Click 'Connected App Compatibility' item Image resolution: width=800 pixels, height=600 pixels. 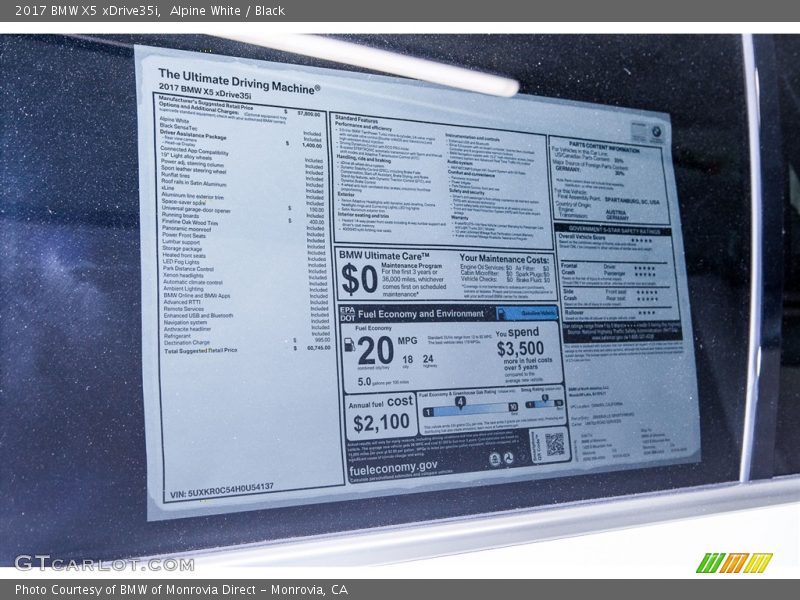(x=194, y=151)
